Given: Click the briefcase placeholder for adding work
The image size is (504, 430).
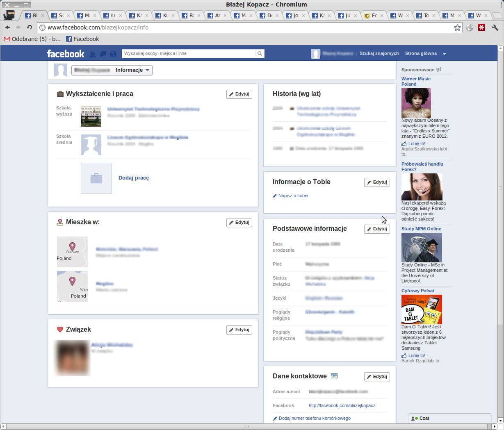Looking at the screenshot, I should pyautogui.click(x=96, y=178).
